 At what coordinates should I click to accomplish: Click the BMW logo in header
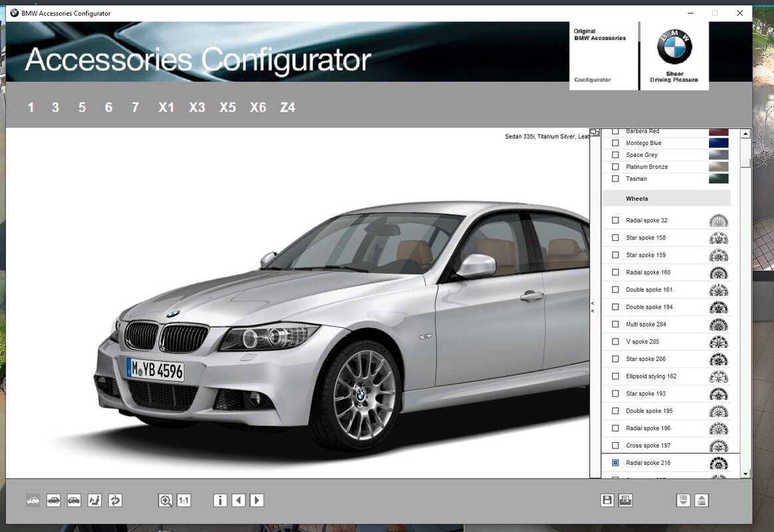(x=674, y=47)
